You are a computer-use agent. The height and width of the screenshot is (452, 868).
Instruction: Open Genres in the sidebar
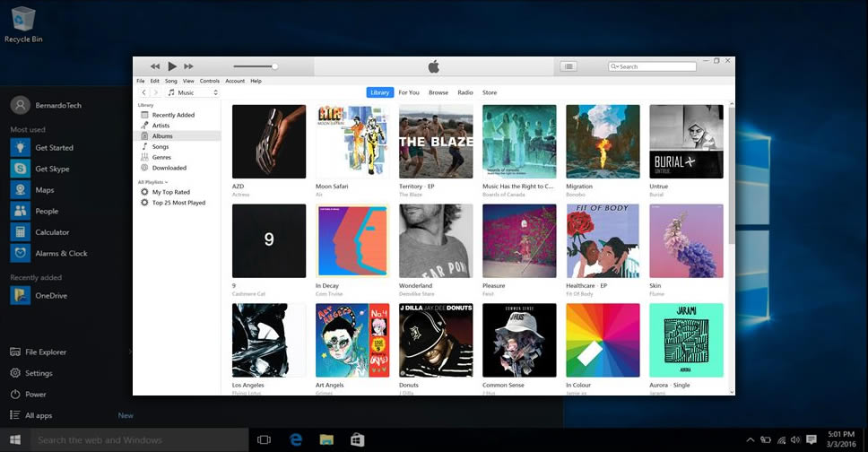(161, 157)
